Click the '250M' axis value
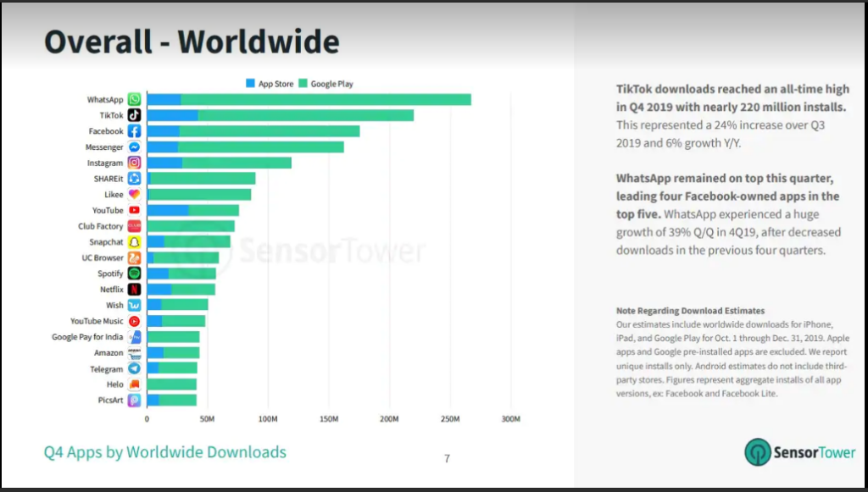This screenshot has height=492, width=868. pyautogui.click(x=450, y=419)
